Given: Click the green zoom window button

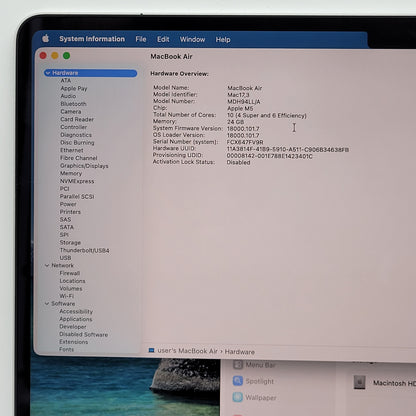Looking at the screenshot, I should point(66,56).
